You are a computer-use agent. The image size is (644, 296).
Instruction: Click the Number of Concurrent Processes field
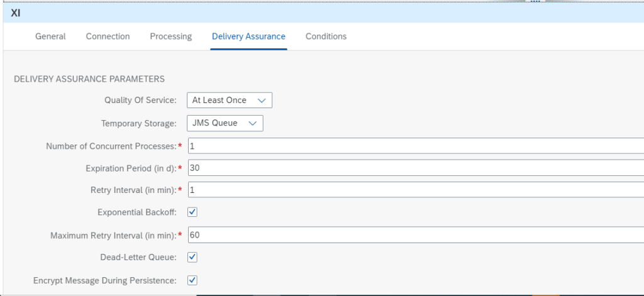point(415,146)
